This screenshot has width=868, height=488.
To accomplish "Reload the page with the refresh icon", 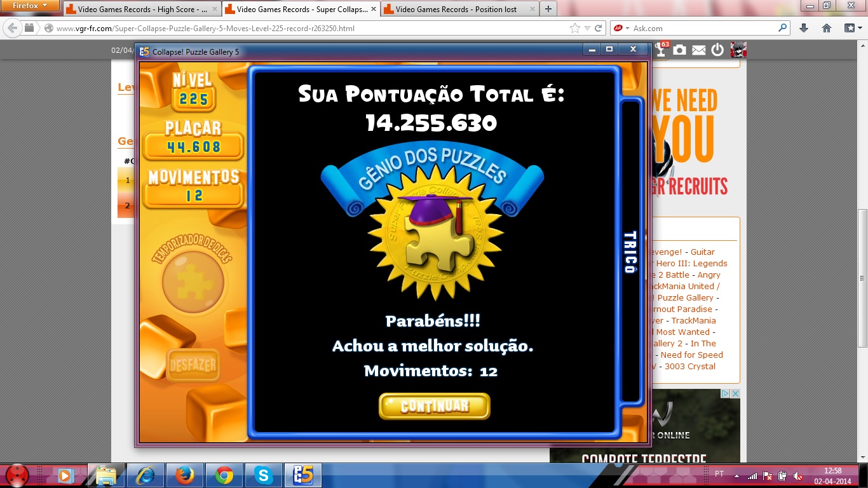I will [599, 28].
